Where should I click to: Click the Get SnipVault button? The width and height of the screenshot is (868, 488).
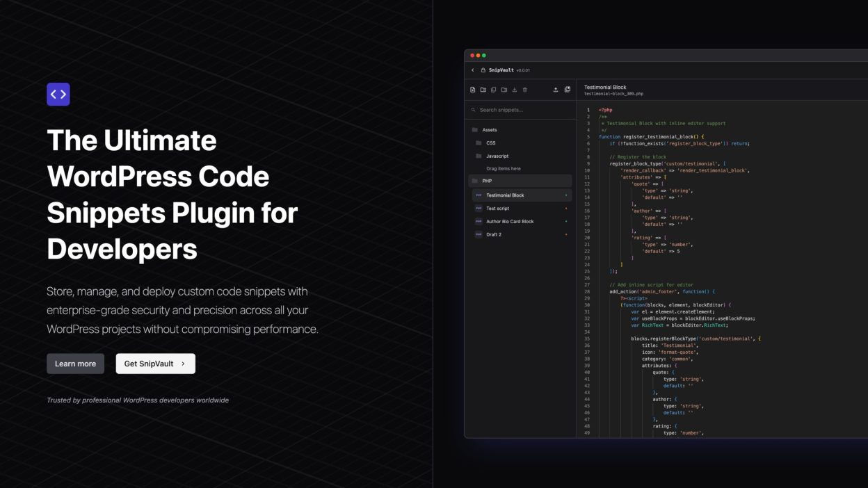pyautogui.click(x=155, y=364)
